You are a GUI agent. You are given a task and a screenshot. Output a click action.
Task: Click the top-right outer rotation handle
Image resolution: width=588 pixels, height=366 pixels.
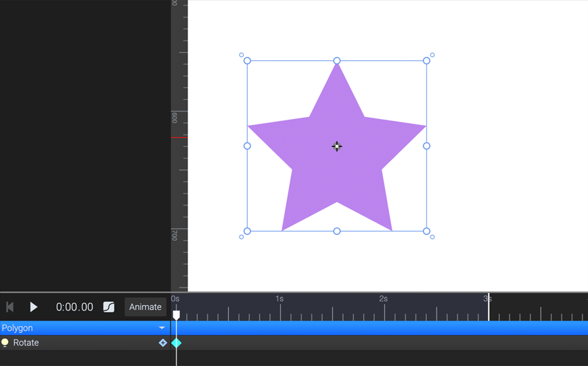tap(432, 55)
